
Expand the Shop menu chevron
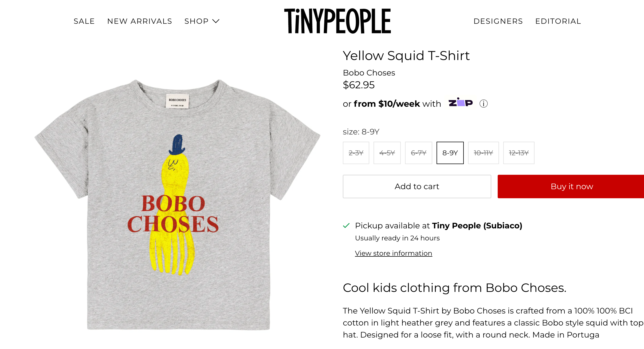pos(216,21)
